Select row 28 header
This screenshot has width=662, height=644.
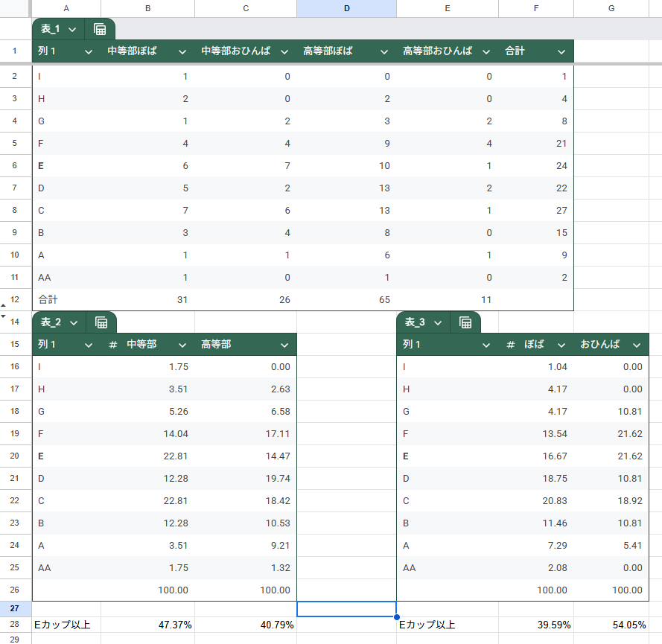(15, 625)
